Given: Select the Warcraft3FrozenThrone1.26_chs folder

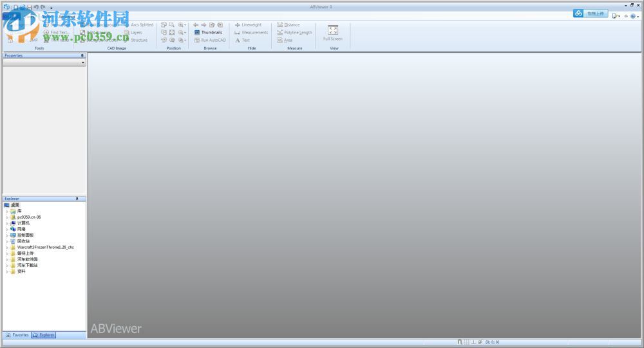Looking at the screenshot, I should [45, 248].
